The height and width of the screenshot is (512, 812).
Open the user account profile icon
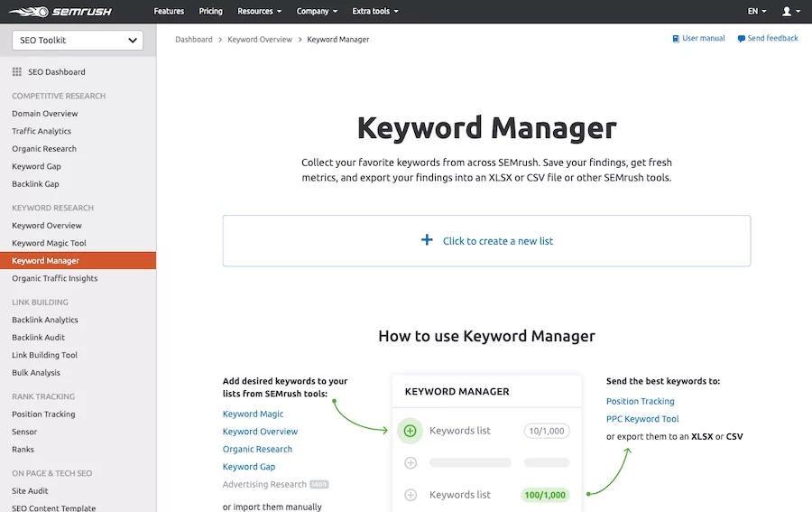click(787, 12)
